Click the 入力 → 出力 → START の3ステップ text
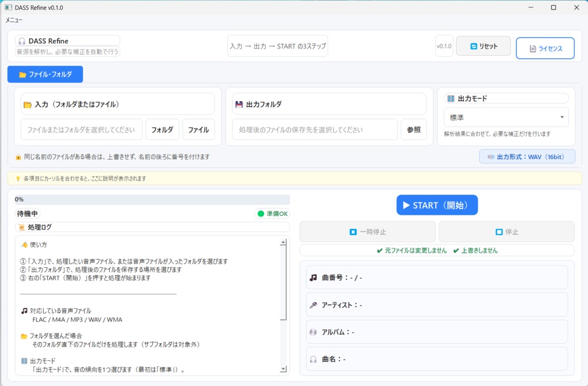Image resolution: width=588 pixels, height=386 pixels. point(278,46)
